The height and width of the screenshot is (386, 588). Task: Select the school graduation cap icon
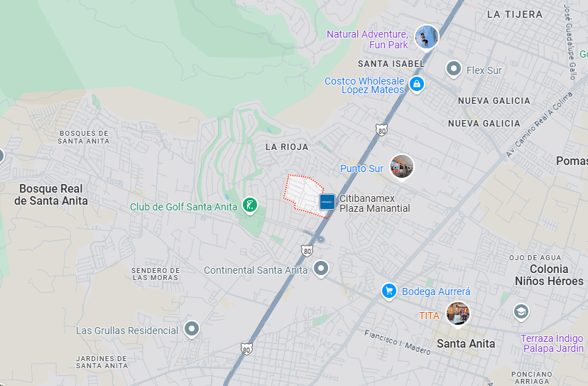tap(521, 312)
